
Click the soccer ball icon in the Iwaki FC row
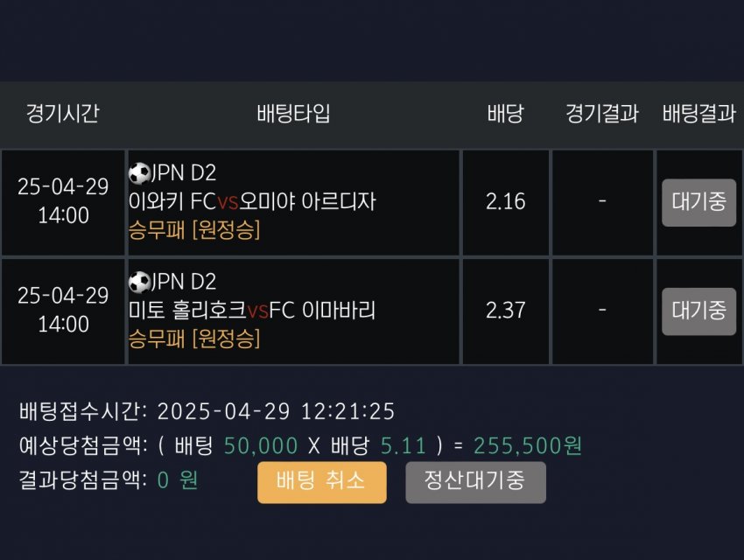click(139, 172)
